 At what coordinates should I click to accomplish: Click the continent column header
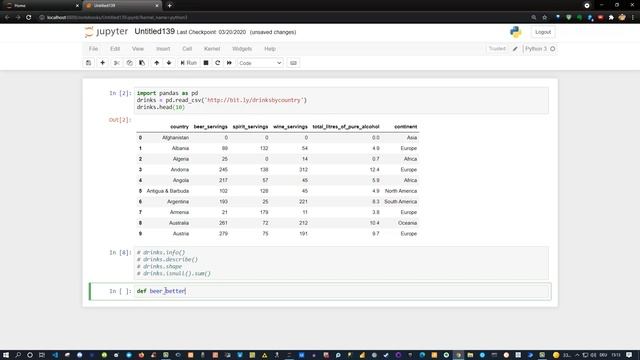(405, 127)
